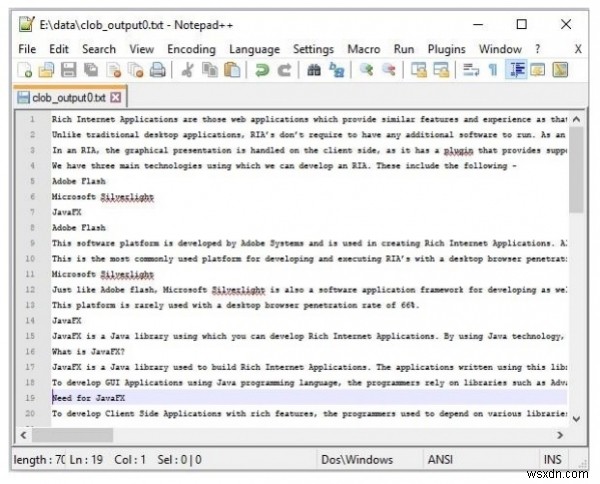Click the line 'What is JavaFX?'
The image size is (600, 484).
(x=88, y=352)
